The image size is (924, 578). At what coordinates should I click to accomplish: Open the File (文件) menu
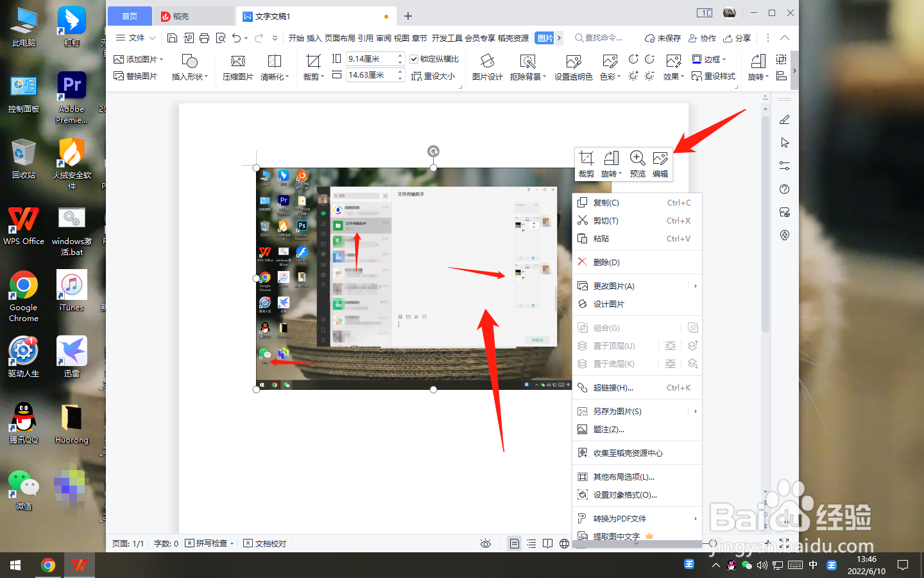click(135, 38)
